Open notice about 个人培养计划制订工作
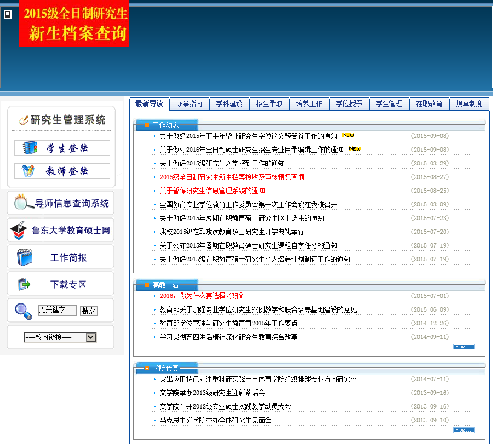 point(255,259)
